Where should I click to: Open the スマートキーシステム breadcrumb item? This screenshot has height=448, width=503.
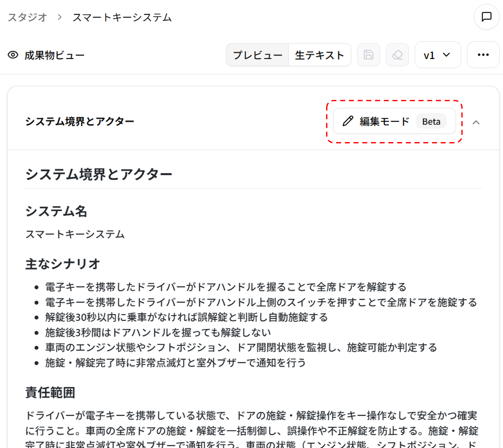click(x=122, y=17)
